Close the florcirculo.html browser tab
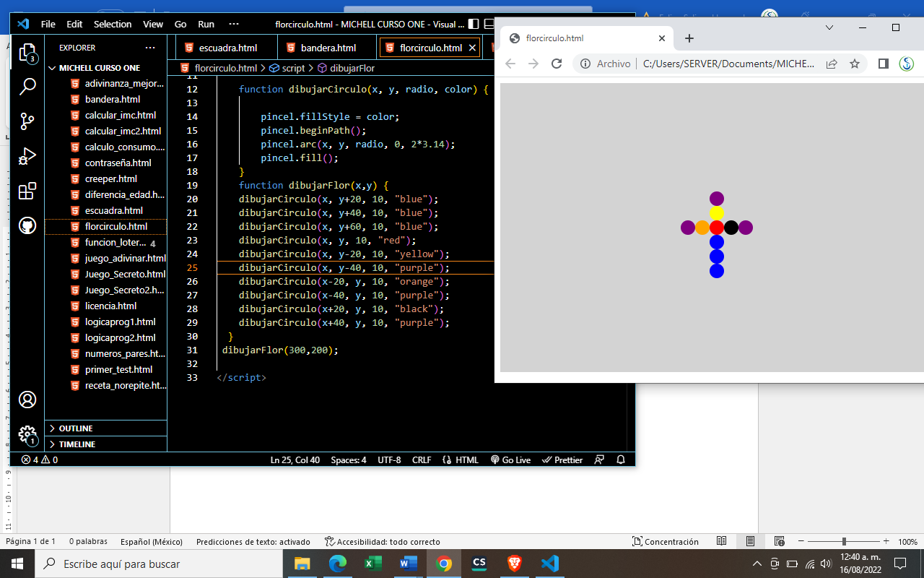 tap(662, 38)
